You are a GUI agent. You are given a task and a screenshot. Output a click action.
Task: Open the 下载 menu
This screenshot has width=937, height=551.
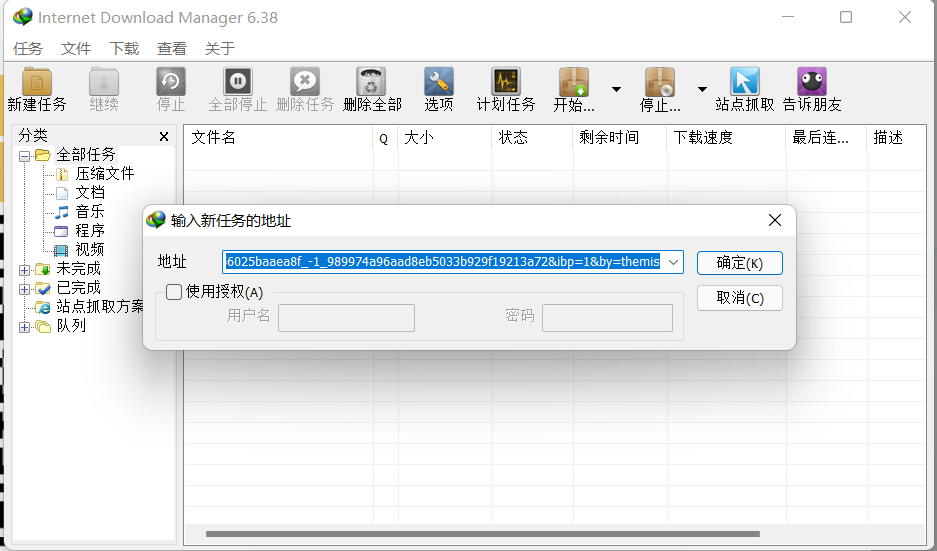[x=124, y=48]
